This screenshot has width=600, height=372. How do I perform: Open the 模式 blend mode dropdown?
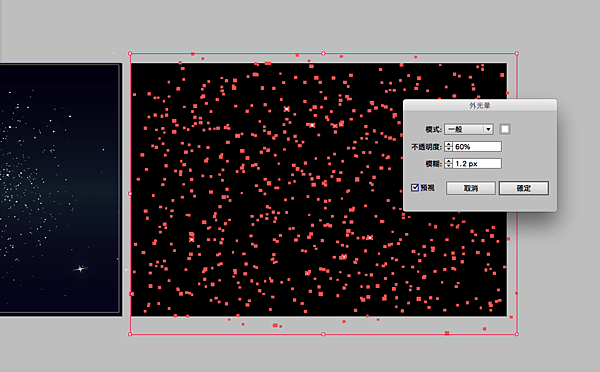[468, 129]
